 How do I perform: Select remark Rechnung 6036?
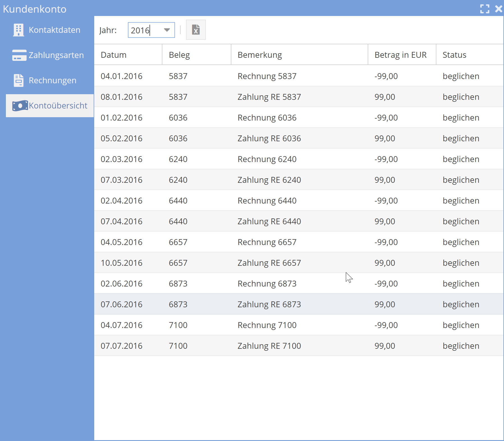tap(267, 118)
